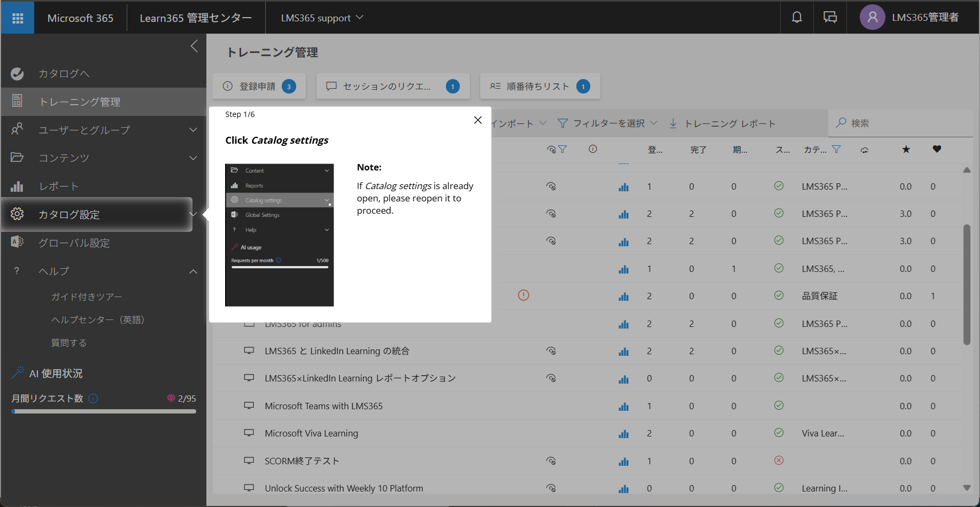The height and width of the screenshot is (507, 980).
Task: Open SCORM終了テスト course
Action: (302, 461)
